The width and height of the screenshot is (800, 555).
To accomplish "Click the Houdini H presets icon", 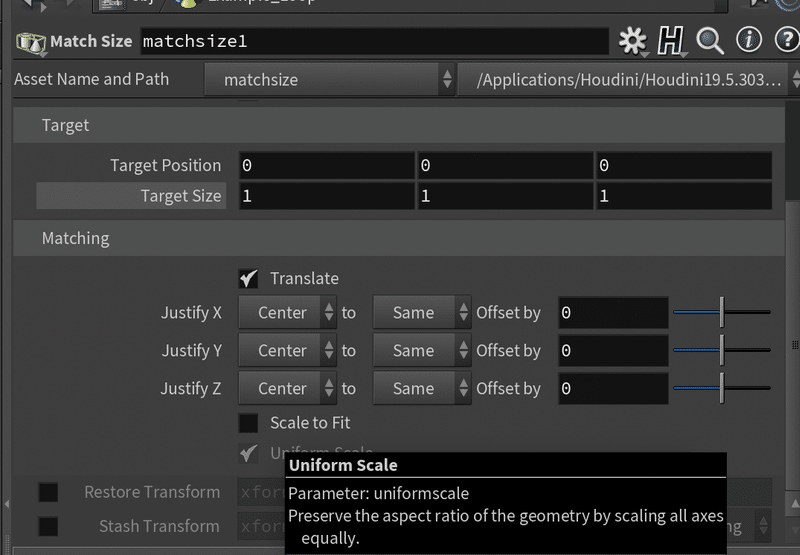I will pos(671,41).
